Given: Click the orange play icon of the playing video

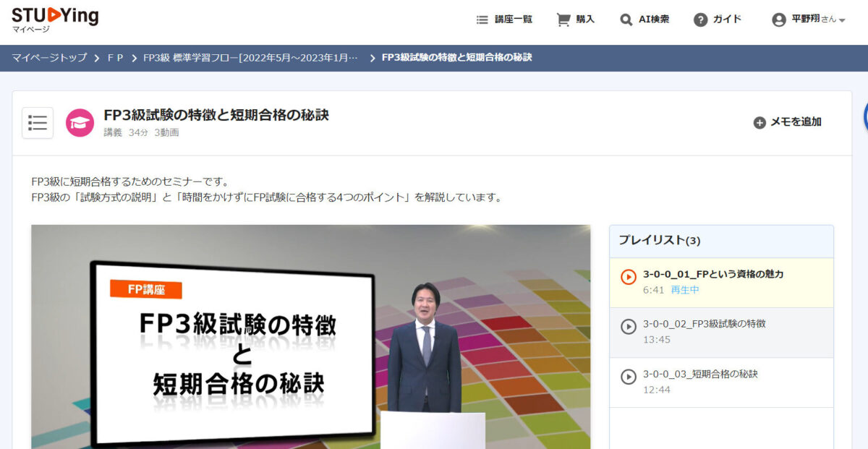Looking at the screenshot, I should [629, 277].
